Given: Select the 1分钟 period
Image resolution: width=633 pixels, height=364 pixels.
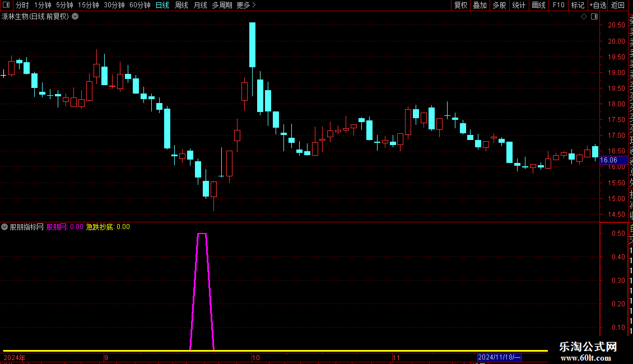Looking at the screenshot, I should [43, 5].
